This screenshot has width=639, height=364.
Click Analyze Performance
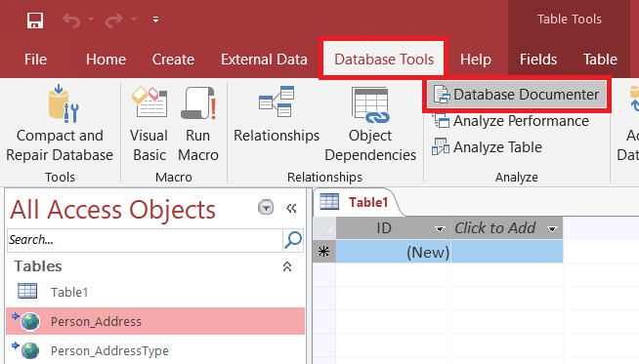coord(511,121)
